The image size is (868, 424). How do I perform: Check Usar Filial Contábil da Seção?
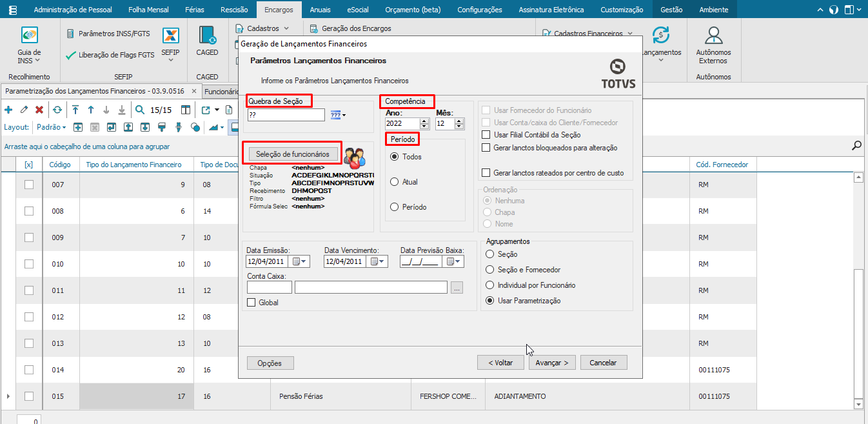point(487,135)
